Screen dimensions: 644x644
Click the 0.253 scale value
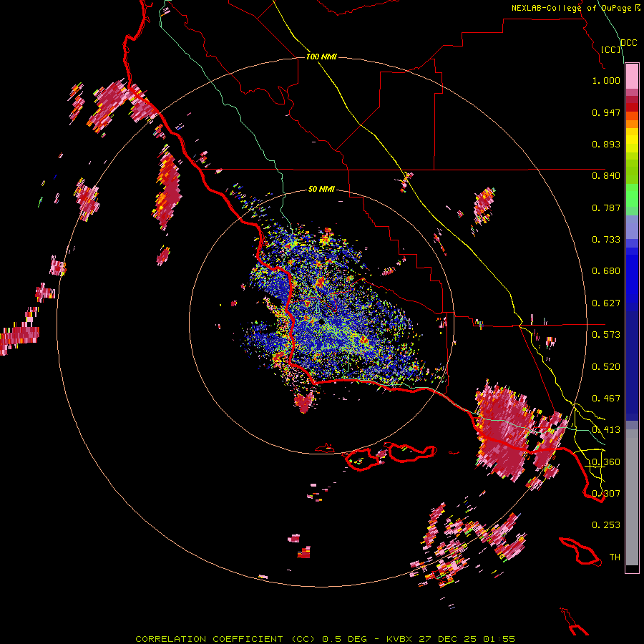tap(606, 525)
